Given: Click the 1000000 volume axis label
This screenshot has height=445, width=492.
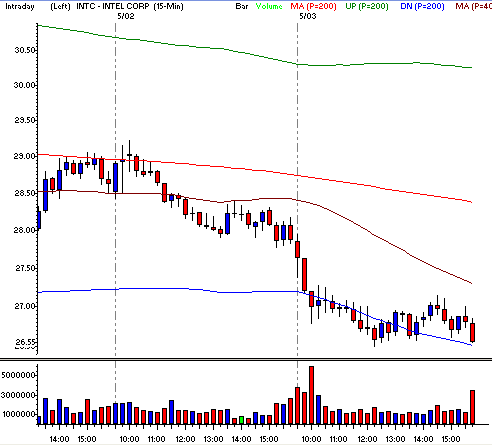Looking at the screenshot, I should pos(19,414).
